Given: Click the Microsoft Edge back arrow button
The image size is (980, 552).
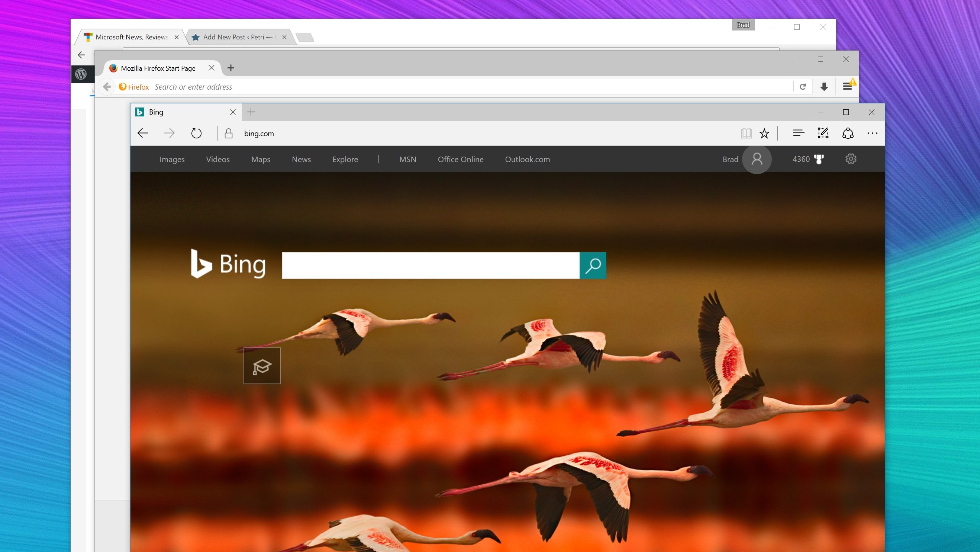Looking at the screenshot, I should pos(143,133).
